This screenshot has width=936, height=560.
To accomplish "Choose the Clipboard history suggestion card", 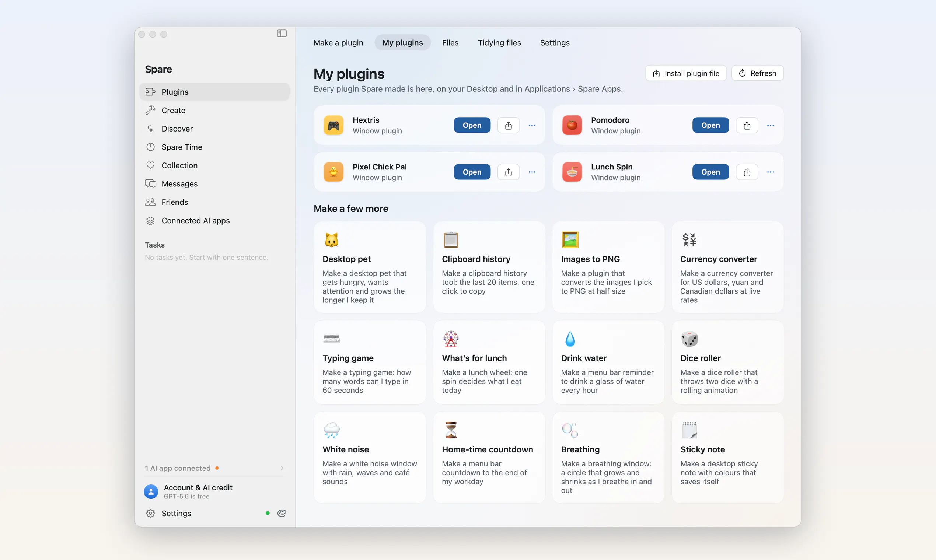I will point(489,267).
